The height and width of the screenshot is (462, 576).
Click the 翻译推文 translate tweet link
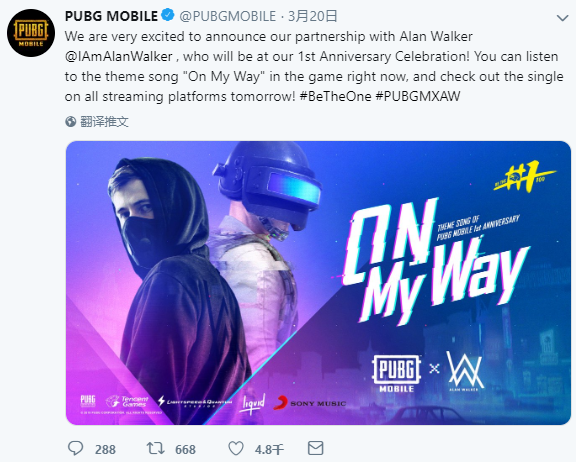104,122
